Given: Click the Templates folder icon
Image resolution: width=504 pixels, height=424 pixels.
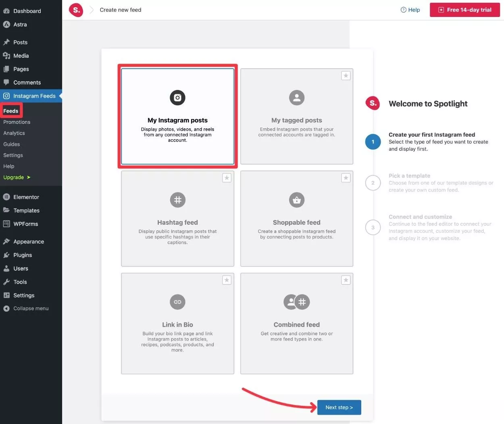Looking at the screenshot, I should [6, 210].
